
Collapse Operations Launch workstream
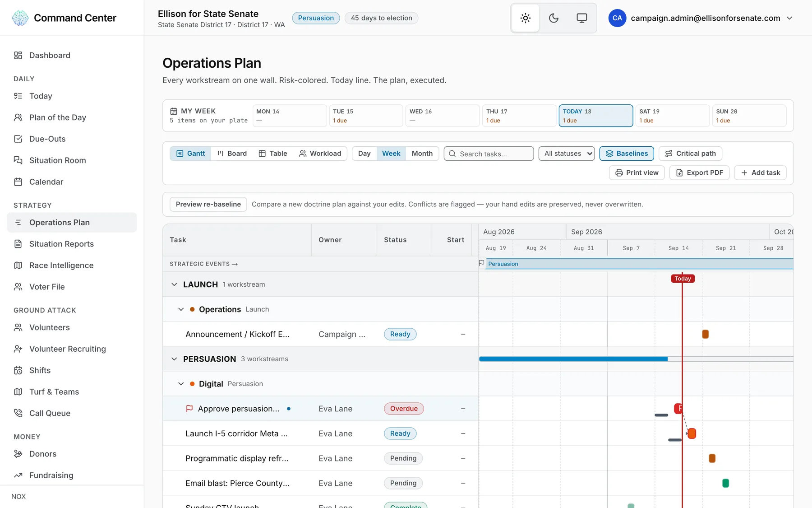pyautogui.click(x=181, y=309)
